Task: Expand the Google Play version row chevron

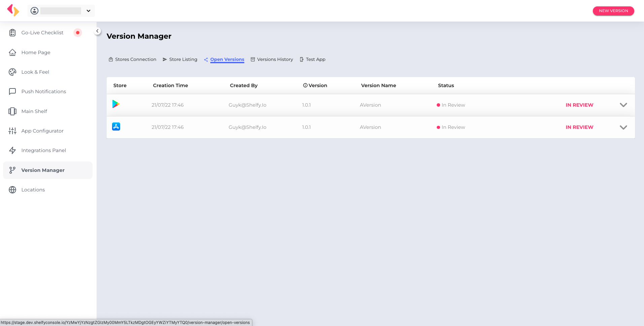Action: pos(623,105)
